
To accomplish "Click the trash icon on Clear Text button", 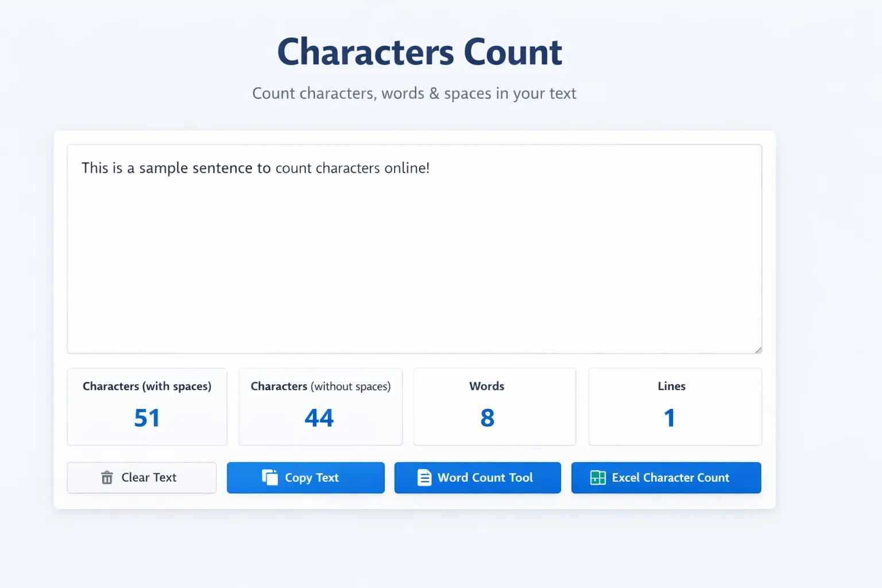I will [x=107, y=477].
